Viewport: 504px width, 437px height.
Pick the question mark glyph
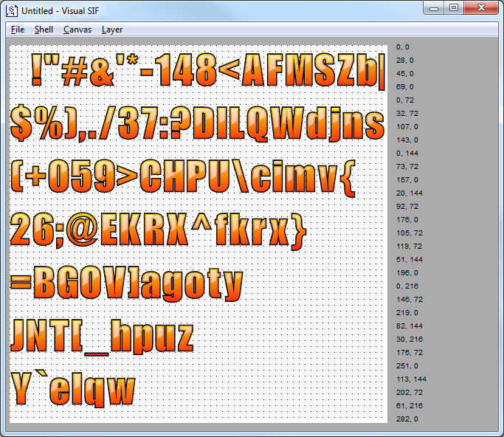point(176,125)
